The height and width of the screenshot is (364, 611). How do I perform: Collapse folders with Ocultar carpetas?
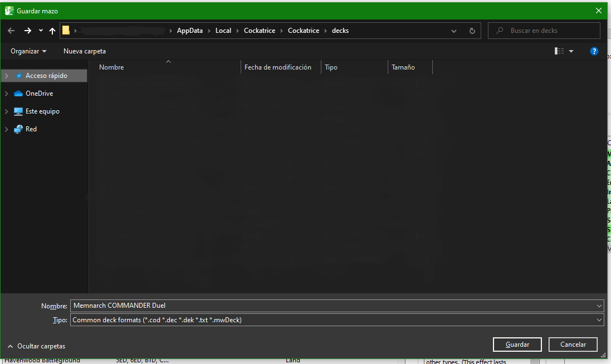point(36,346)
